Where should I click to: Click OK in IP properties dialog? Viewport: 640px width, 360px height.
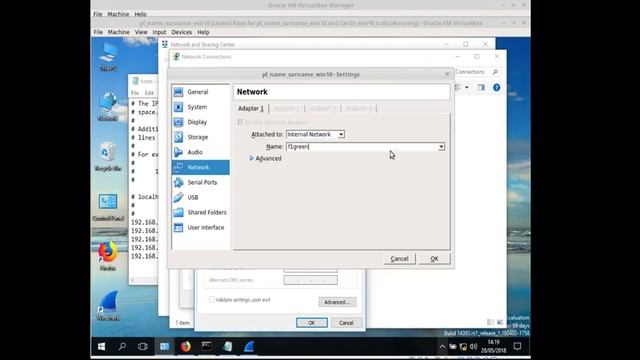pos(311,323)
